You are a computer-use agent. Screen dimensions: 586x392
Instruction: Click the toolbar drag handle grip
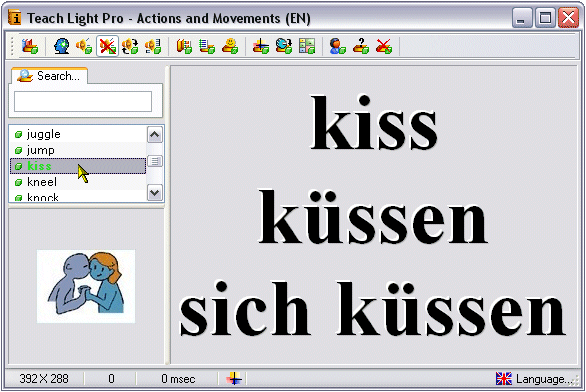pyautogui.click(x=12, y=46)
